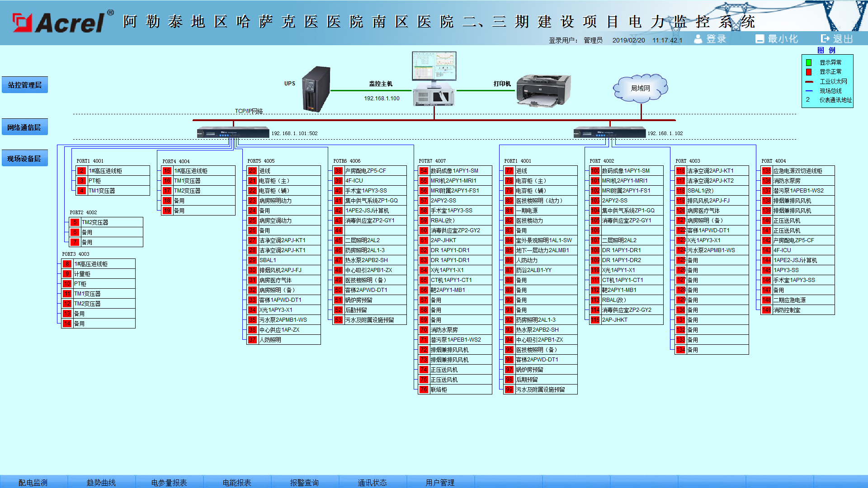This screenshot has width=868, height=488.
Task: Select the 网络通信层 layer button
Action: click(25, 127)
